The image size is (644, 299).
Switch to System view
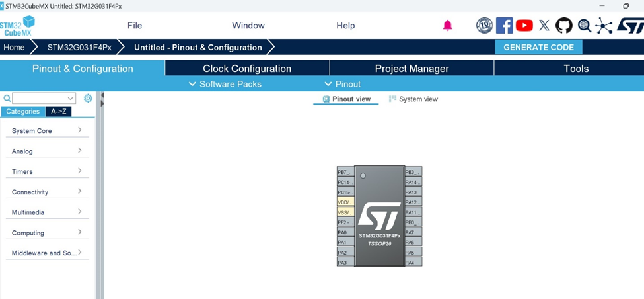[413, 99]
